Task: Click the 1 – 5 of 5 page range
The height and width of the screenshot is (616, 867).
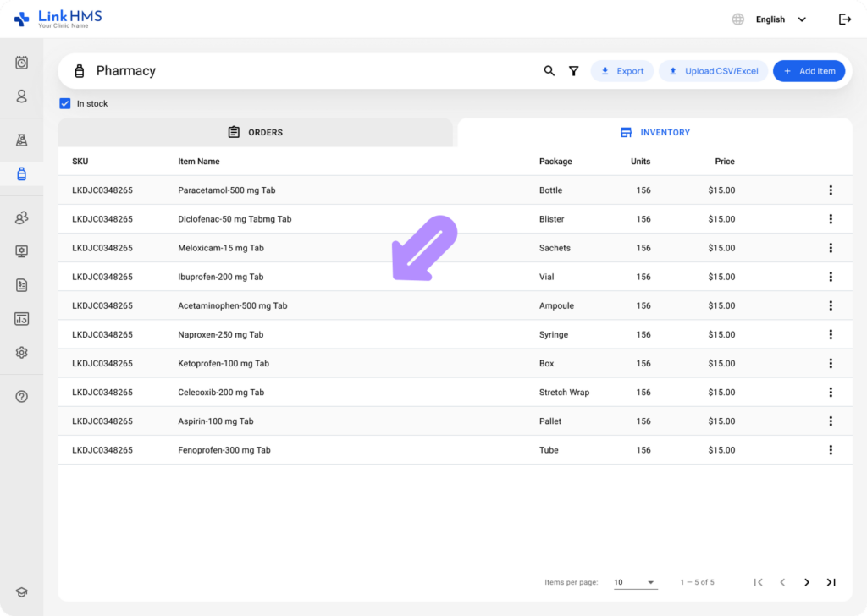Action: [698, 582]
